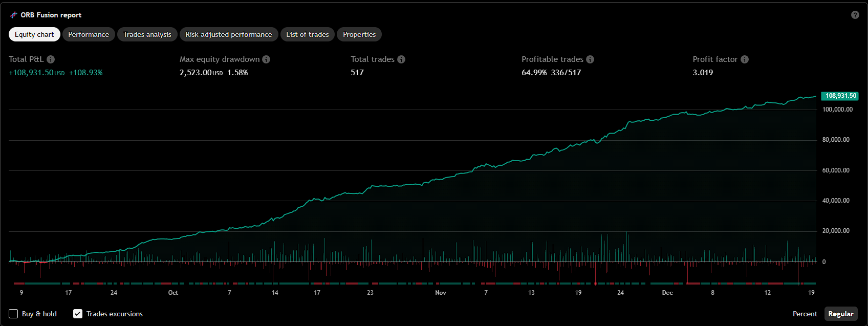Enable the Buy & hold checkbox
The width and height of the screenshot is (868, 326).
click(x=13, y=314)
